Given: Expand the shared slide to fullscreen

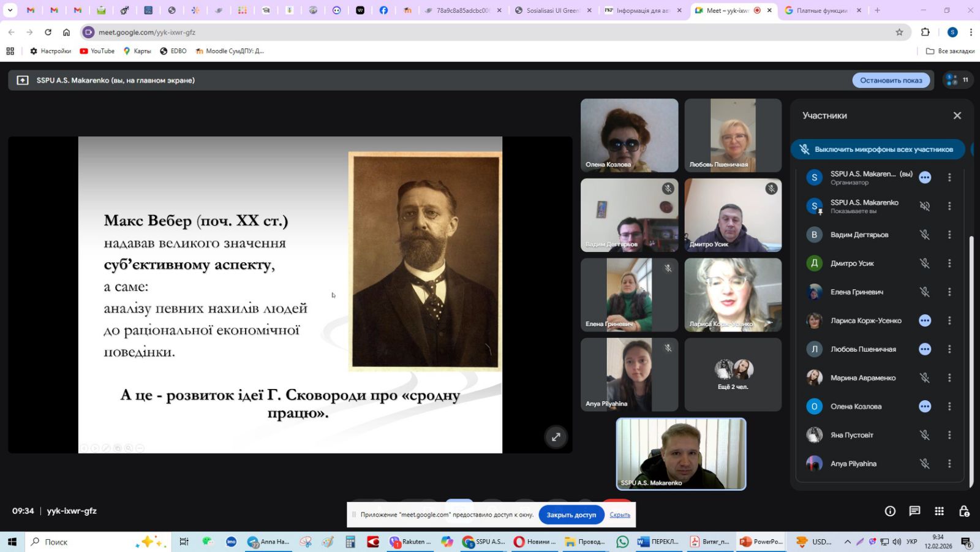Looking at the screenshot, I should [556, 437].
